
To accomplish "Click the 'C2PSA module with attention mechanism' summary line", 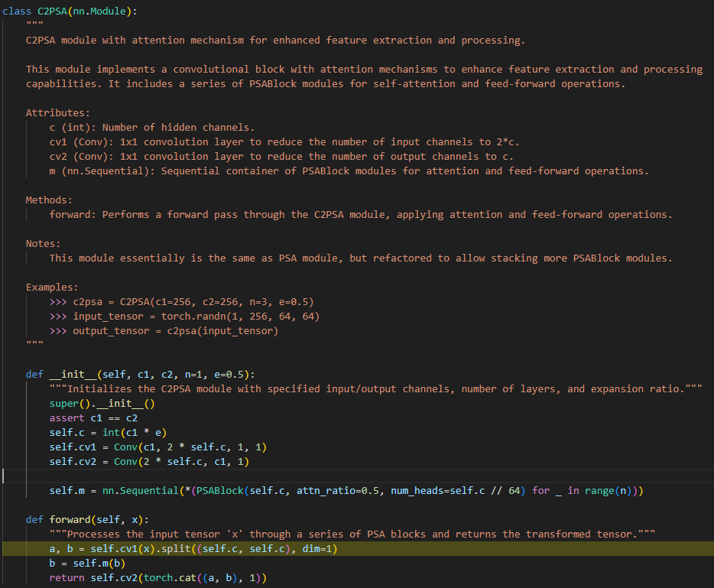I will (275, 41).
